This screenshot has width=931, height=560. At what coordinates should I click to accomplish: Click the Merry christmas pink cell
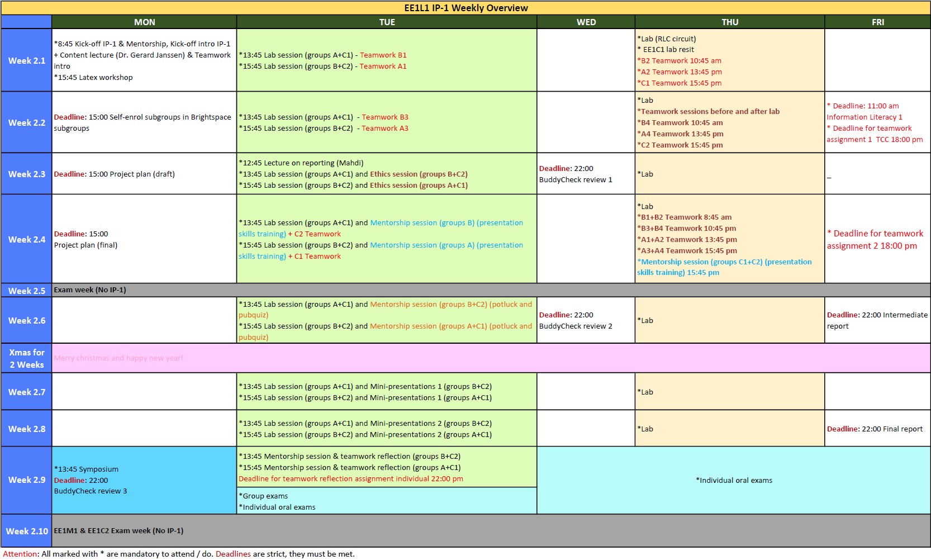[x=491, y=358]
